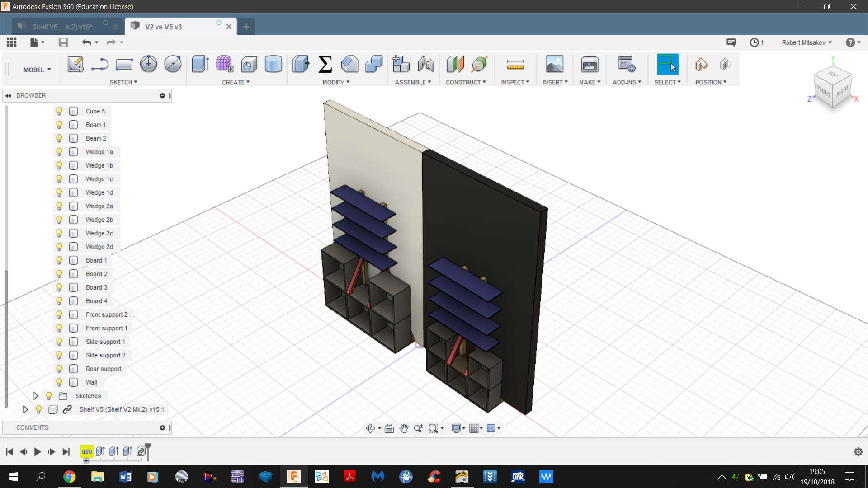Open the Orbit navigation tool
868x488 pixels.
tap(371, 428)
